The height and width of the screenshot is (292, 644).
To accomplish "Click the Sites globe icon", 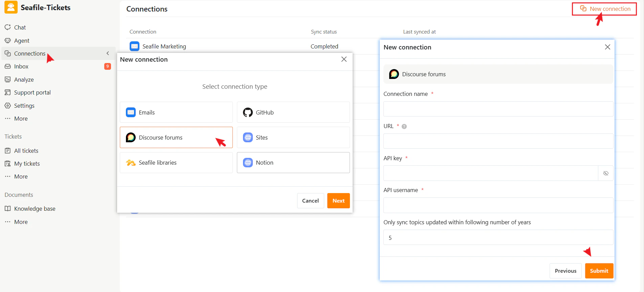I will [248, 137].
